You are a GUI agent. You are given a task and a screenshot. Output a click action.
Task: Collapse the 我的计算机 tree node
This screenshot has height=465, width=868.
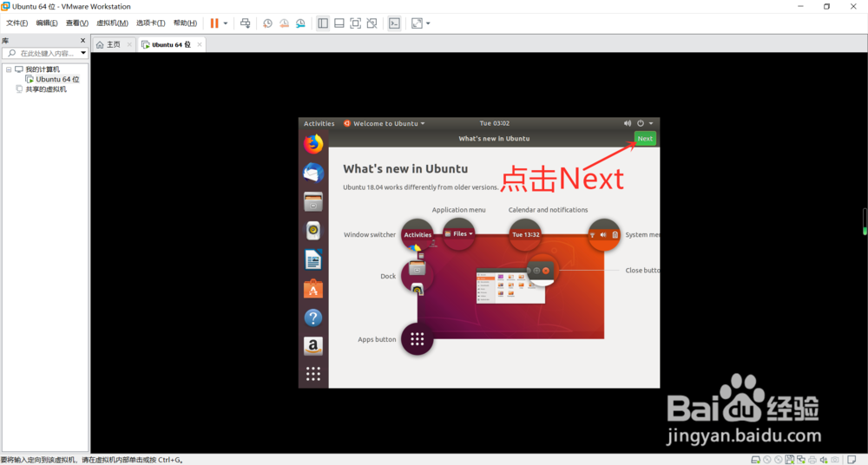click(x=9, y=69)
